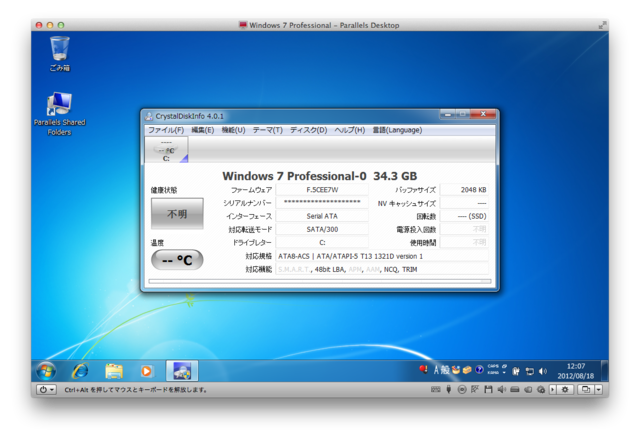The image size is (640, 441).
Task: Open Windows Media Player from taskbar
Action: (x=146, y=371)
